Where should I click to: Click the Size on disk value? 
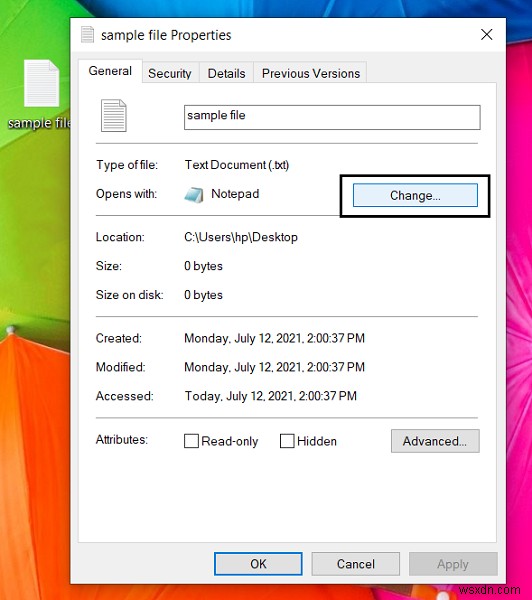click(x=203, y=295)
